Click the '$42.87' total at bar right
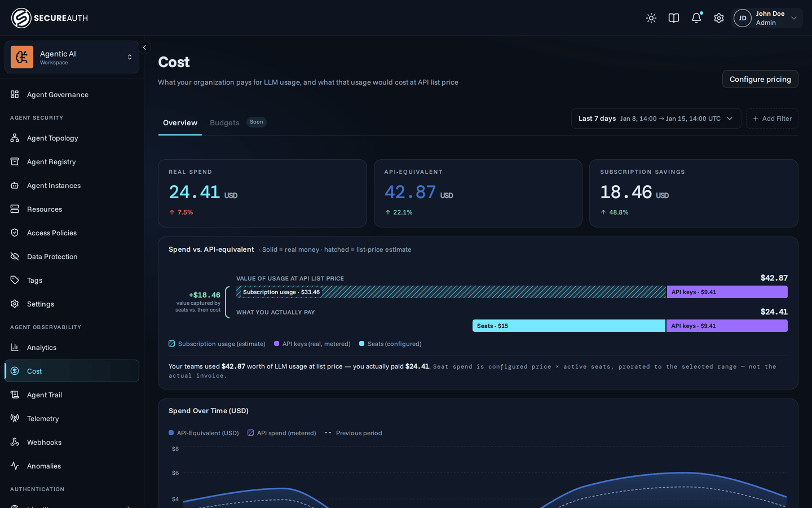812x508 pixels. click(774, 278)
